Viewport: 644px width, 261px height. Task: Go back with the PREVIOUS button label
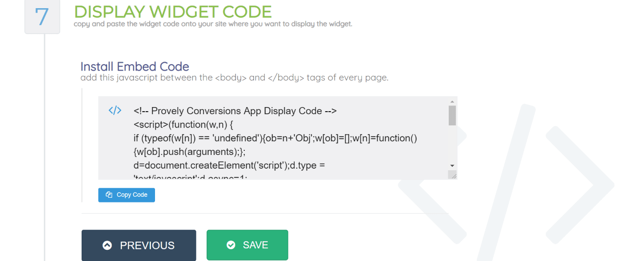coord(147,245)
